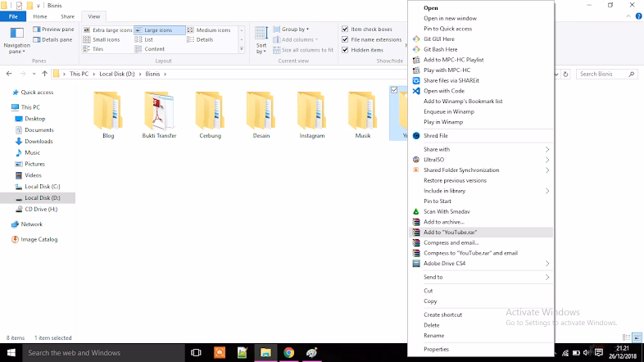Viewport: 644px width, 362px height.
Task: Click Refresh button in address bar
Action: [565, 74]
